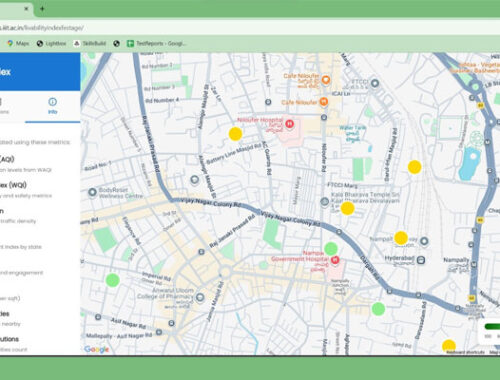
Task: Click the grey pin on Alamgir Masjid St
Action: [194, 180]
